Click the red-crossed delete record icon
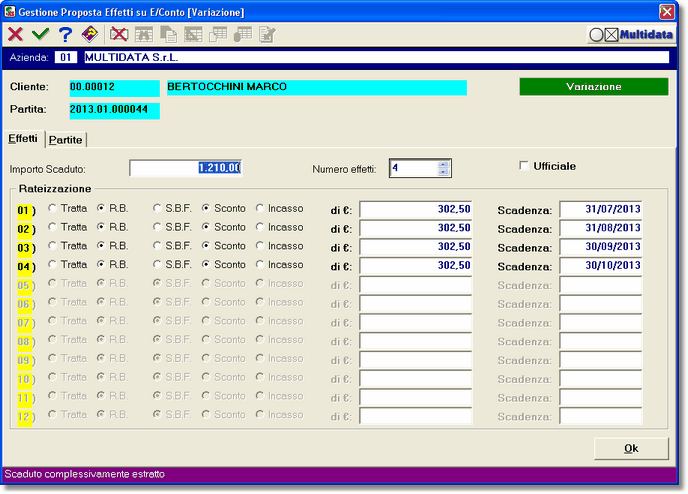Screen dimensions: 688x494 coord(119,34)
